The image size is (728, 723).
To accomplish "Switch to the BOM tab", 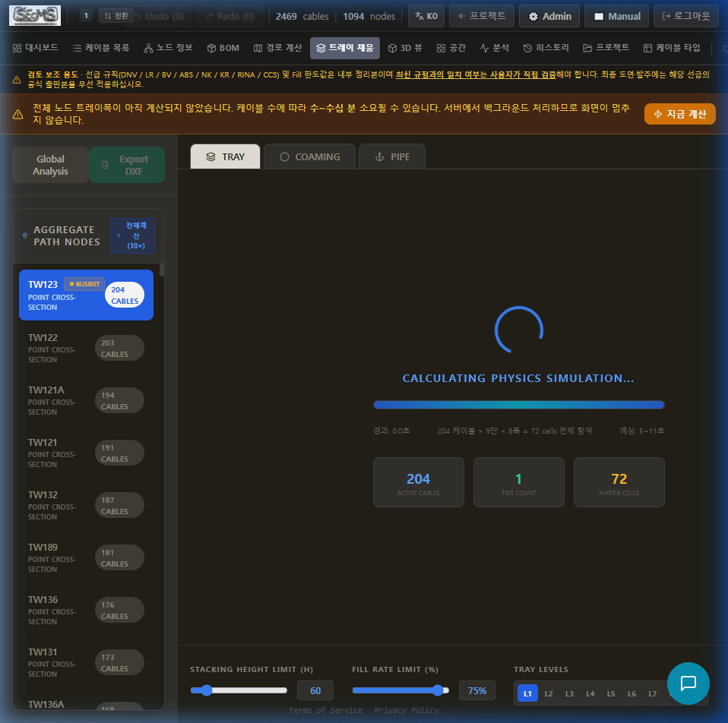I will point(223,48).
